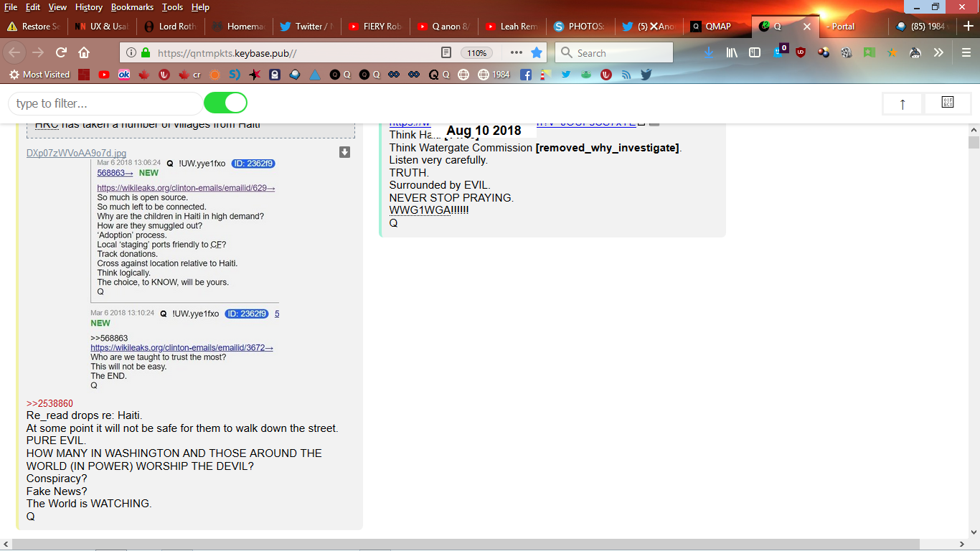Click the scroll-to-top arrow button
980x551 pixels.
coord(903,103)
